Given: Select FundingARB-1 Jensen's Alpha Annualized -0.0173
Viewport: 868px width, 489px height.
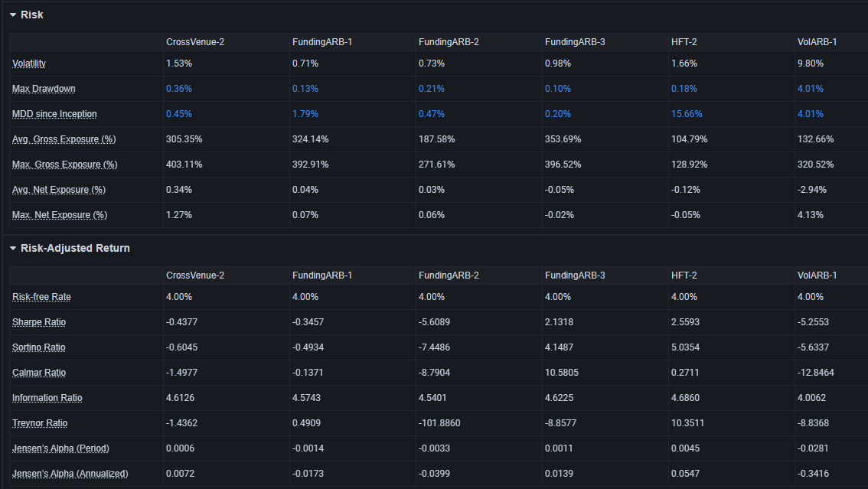Looking at the screenshot, I should 308,474.
